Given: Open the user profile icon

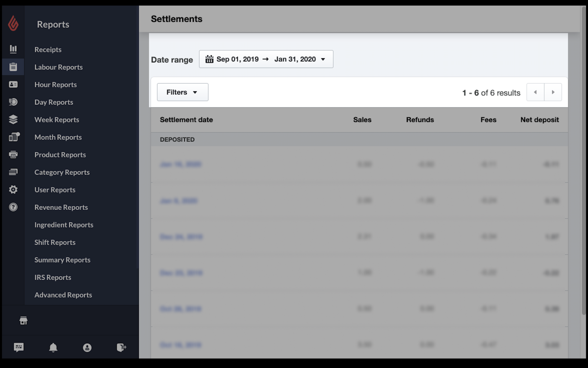Looking at the screenshot, I should click(x=87, y=348).
